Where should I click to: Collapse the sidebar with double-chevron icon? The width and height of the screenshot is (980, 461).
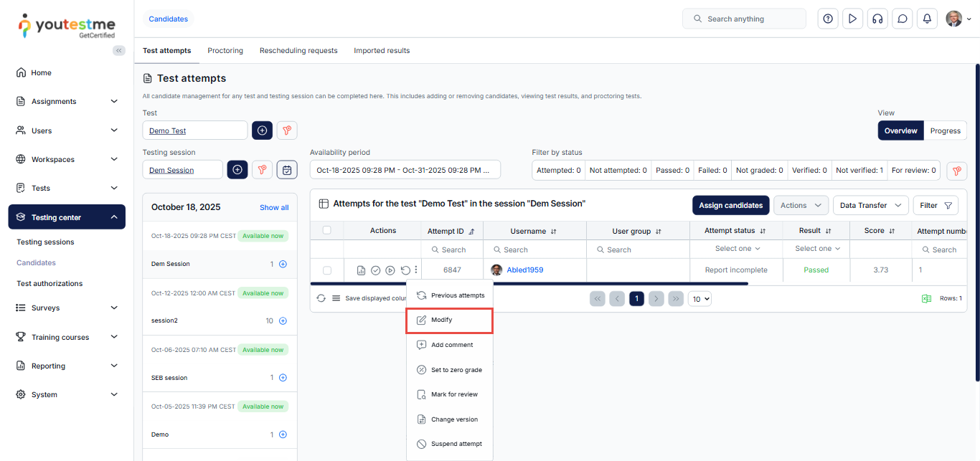click(x=119, y=51)
